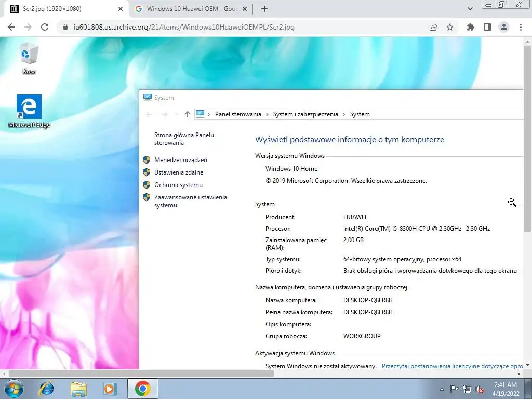Image resolution: width=532 pixels, height=399 pixels.
Task: Click shield icon beside Ochrona systemu
Action: (x=147, y=185)
